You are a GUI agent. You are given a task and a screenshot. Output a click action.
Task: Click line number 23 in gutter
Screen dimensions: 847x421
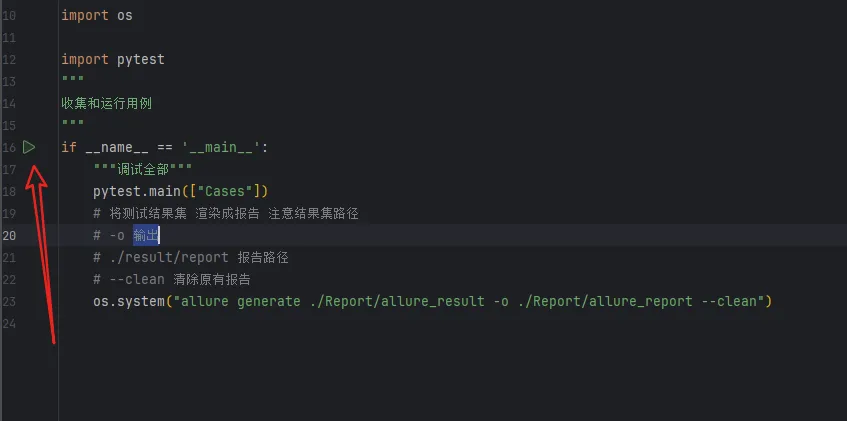click(x=9, y=301)
